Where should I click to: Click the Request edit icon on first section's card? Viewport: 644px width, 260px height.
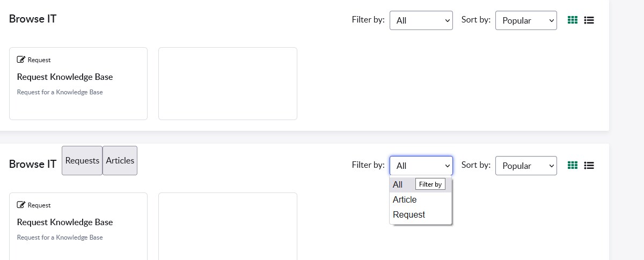[x=21, y=60]
